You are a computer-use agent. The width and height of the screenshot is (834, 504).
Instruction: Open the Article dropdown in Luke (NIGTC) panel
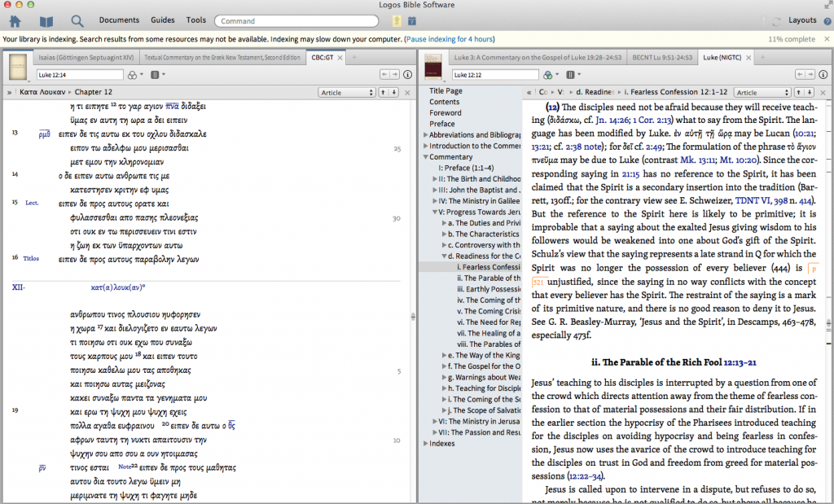click(762, 92)
